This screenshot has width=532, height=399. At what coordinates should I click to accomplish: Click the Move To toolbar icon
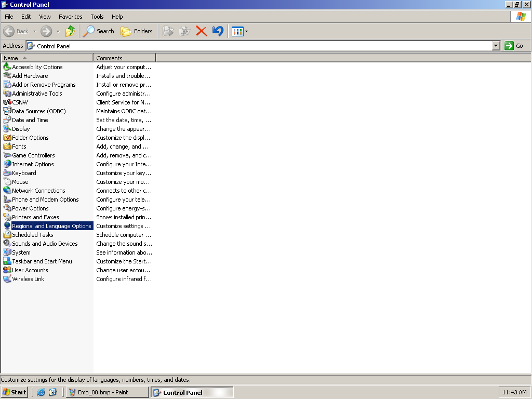click(168, 31)
